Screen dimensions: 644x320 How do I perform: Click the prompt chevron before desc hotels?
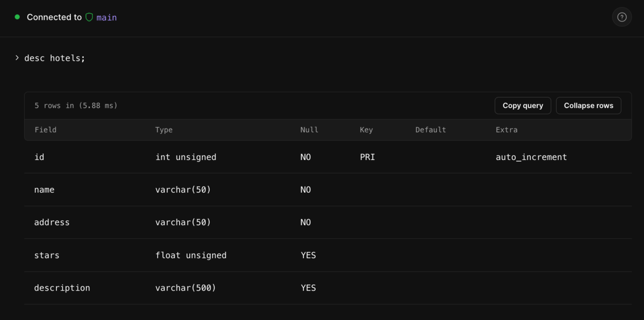(17, 57)
